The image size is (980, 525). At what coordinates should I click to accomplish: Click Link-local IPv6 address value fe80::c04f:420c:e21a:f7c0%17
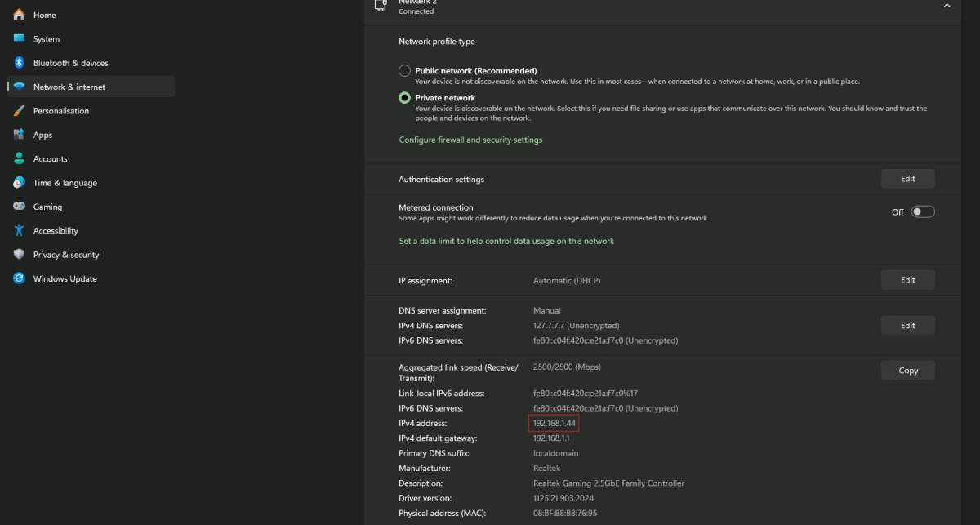pyautogui.click(x=586, y=394)
